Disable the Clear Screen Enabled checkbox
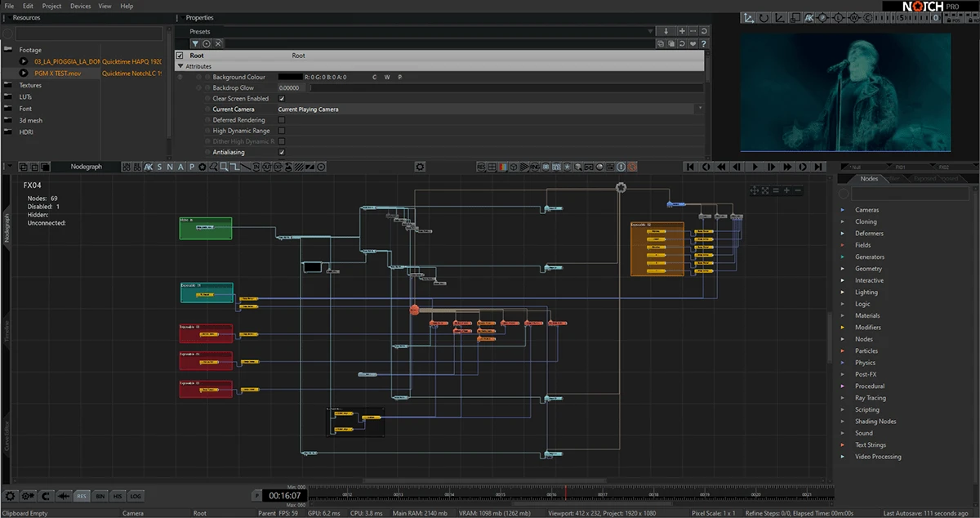 click(x=282, y=98)
